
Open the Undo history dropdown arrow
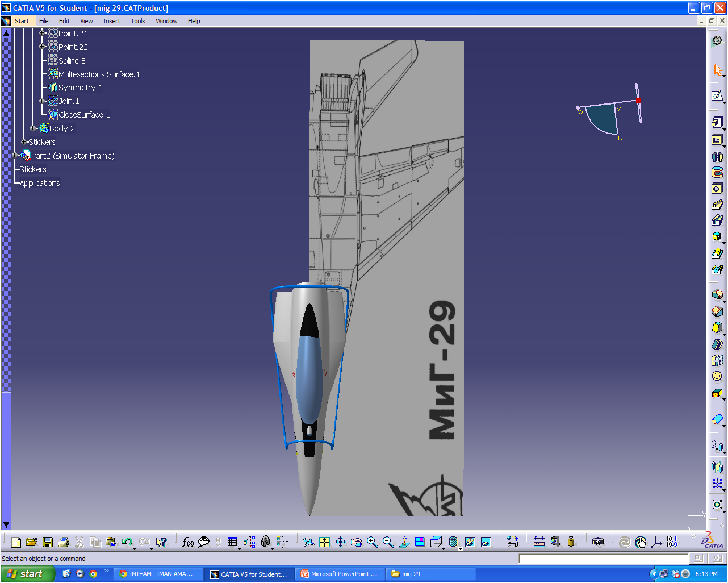(x=135, y=548)
